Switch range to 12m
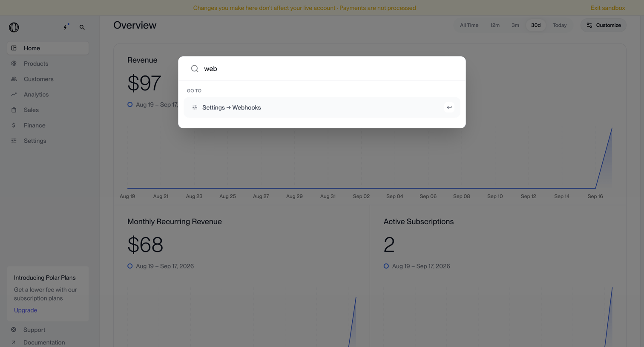Viewport: 644px width, 347px height. [495, 25]
